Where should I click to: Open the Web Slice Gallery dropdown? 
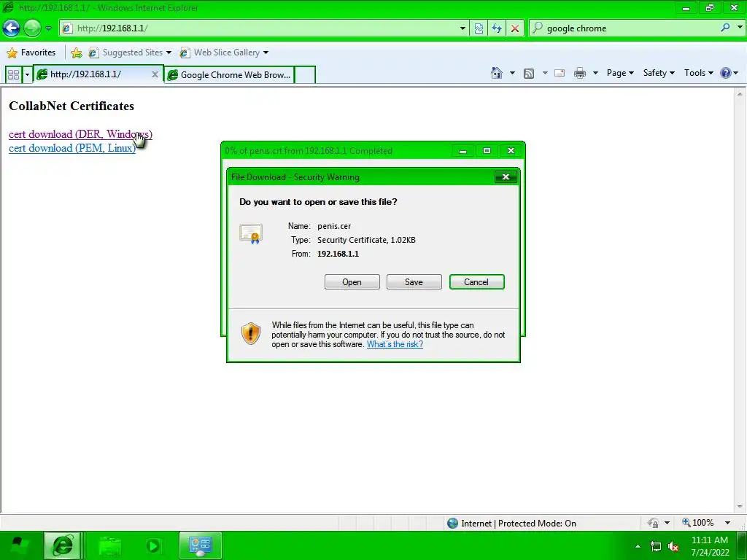(224, 52)
